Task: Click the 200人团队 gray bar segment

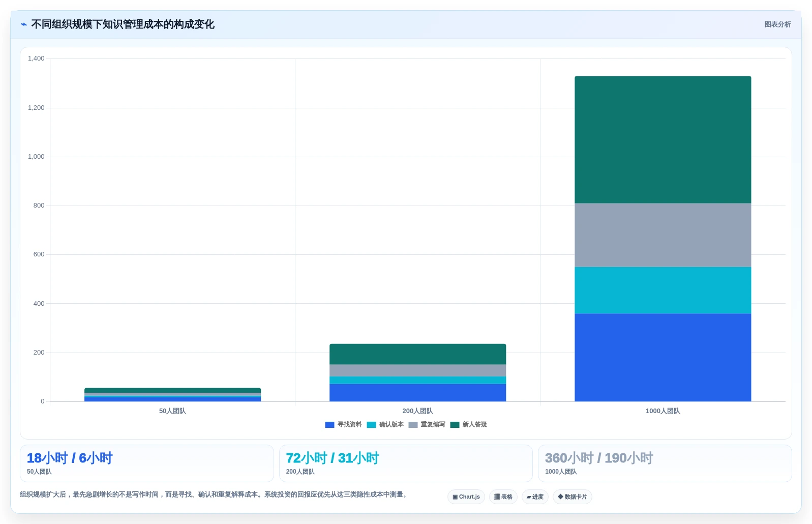Action: 418,370
